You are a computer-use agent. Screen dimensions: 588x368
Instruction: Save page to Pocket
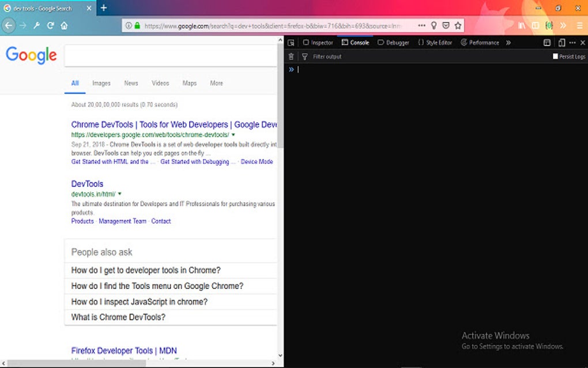tap(445, 25)
